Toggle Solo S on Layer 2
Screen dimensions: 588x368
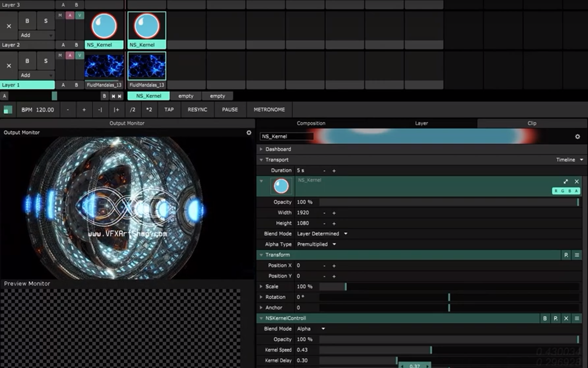[x=46, y=21]
